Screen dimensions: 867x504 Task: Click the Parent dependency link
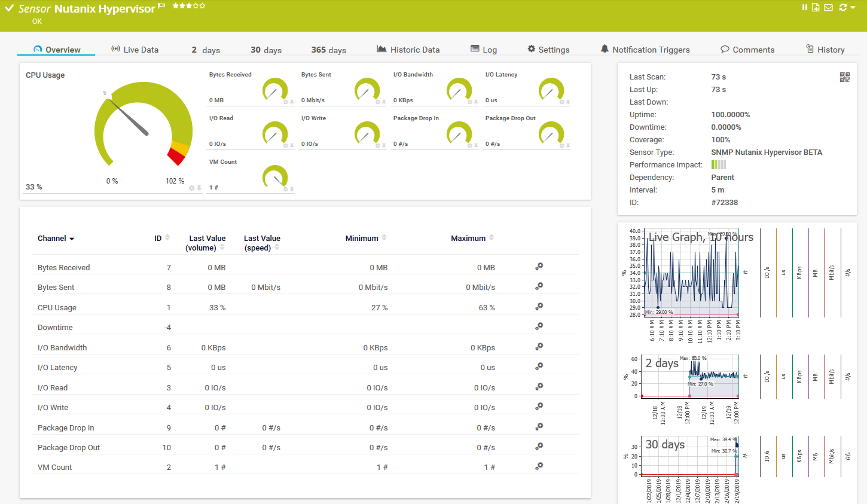(x=722, y=178)
